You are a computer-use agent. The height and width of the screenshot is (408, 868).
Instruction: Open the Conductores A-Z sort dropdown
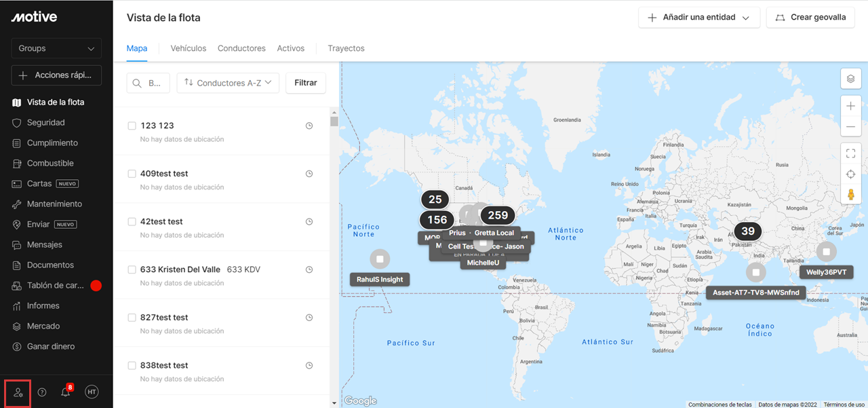coord(228,83)
